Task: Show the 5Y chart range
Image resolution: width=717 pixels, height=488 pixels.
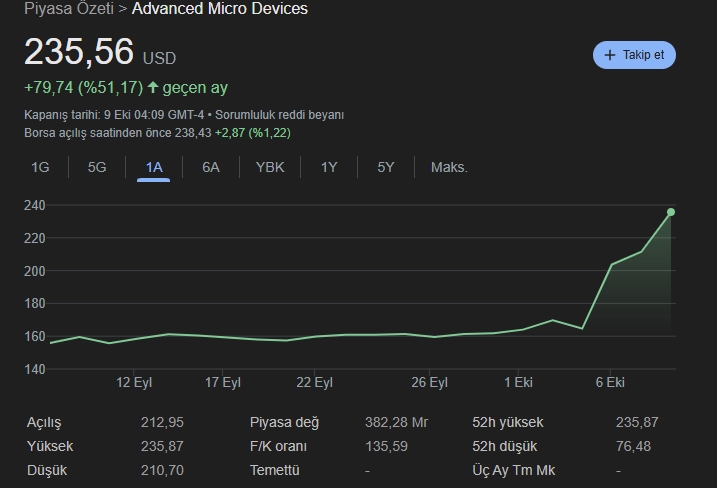Action: click(385, 167)
